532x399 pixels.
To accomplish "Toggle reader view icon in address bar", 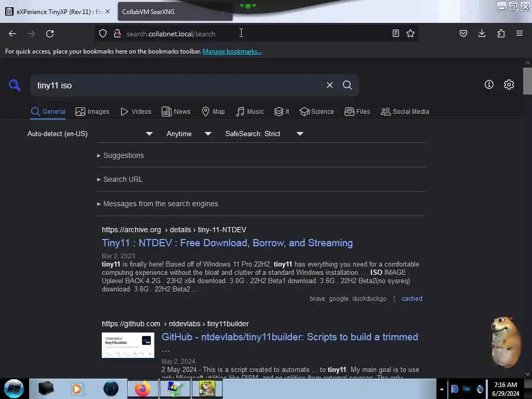I will click(395, 33).
